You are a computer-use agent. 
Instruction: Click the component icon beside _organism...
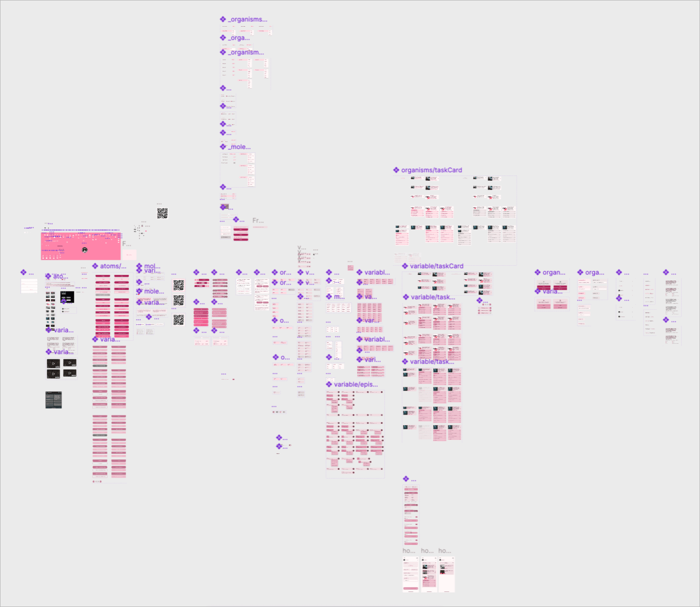coord(223,52)
